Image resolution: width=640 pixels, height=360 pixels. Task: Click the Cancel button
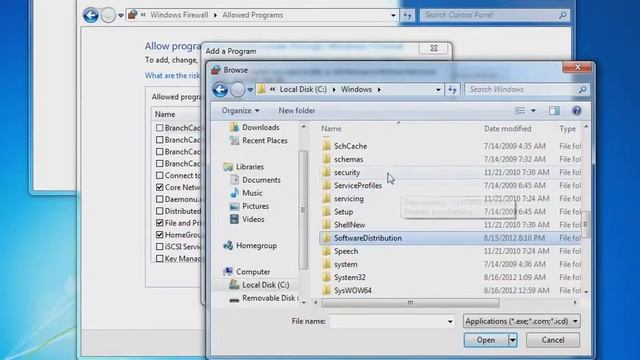553,340
